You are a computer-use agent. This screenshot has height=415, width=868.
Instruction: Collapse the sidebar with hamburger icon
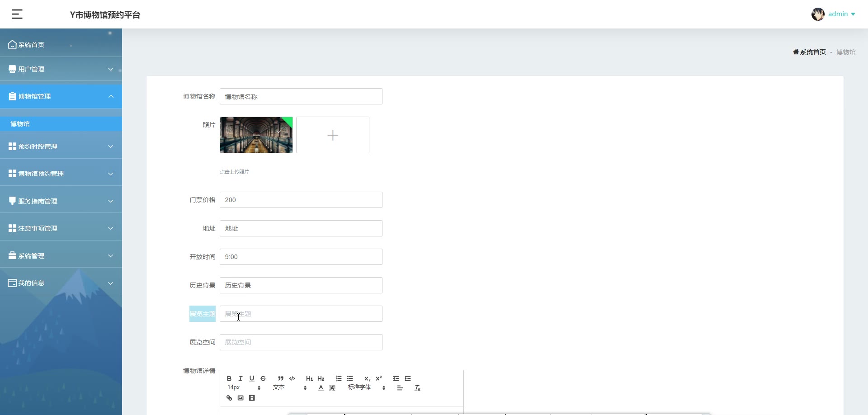(17, 14)
